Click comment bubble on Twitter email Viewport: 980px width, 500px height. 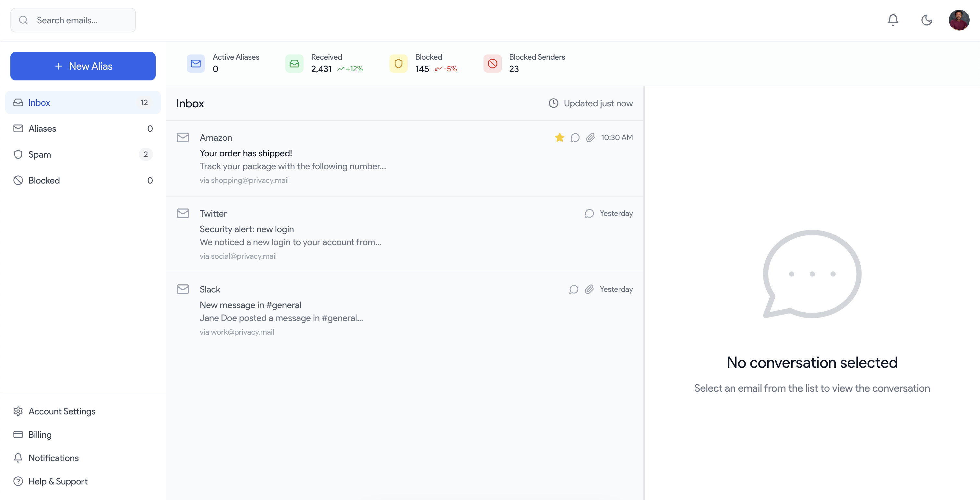point(589,213)
